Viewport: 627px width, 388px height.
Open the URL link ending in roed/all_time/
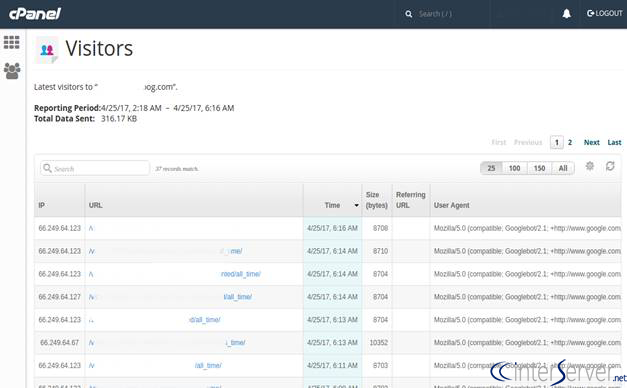pyautogui.click(x=241, y=274)
